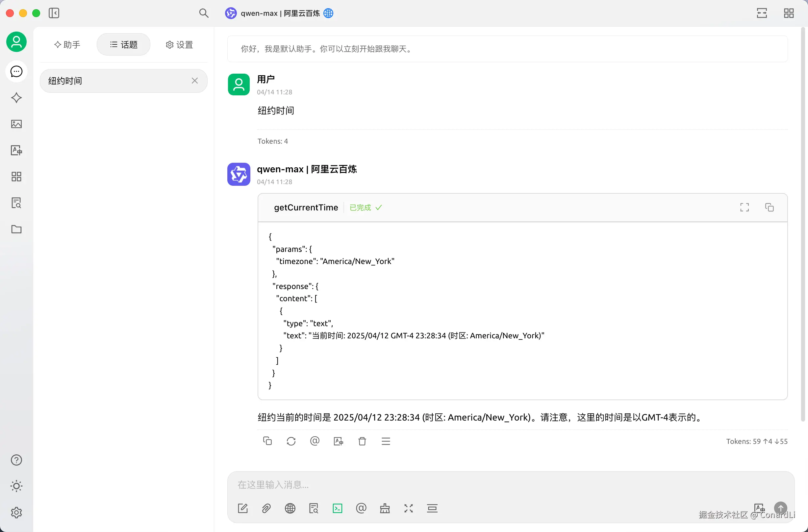Screen dimensions: 808x532
Task: Switch to the 设置 tab
Action: point(179,44)
